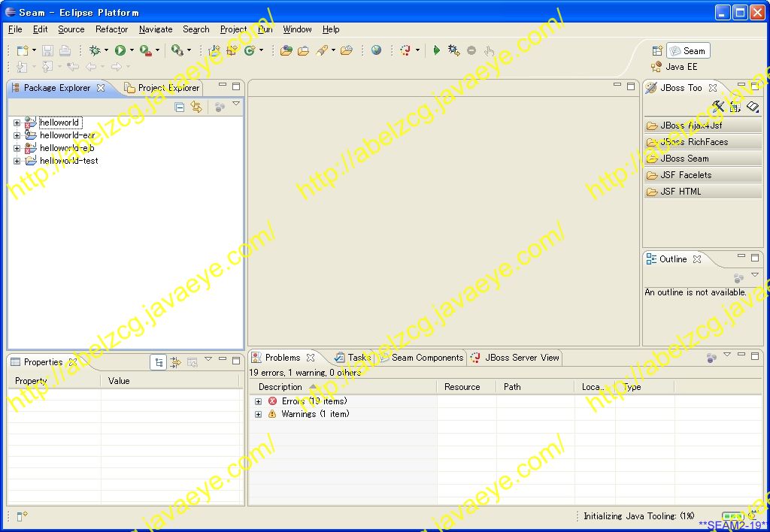Open dropdown arrow next to Debug icon
Image resolution: width=770 pixels, height=532 pixels.
(x=106, y=50)
